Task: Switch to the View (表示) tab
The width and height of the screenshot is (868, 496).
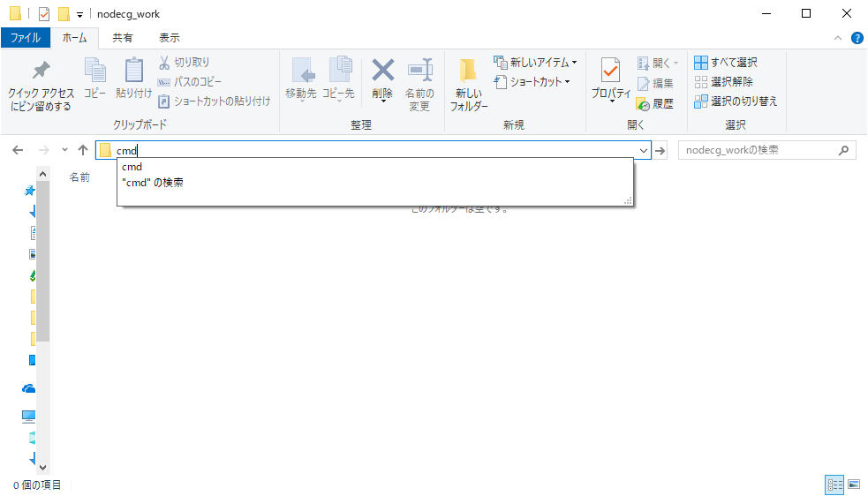Action: 169,38
